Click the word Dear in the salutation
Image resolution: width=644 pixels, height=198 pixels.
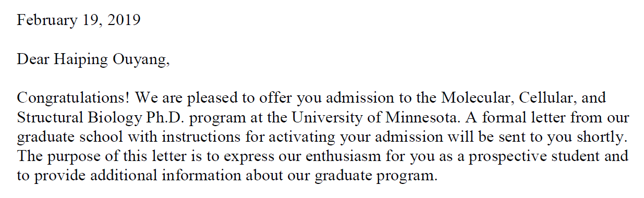[x=33, y=60]
